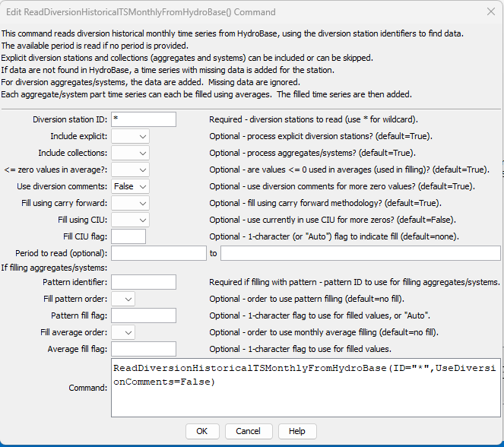Click the 'Optional - process explicit diversion stations?' description
This screenshot has width=504, height=447.
[x=321, y=136]
